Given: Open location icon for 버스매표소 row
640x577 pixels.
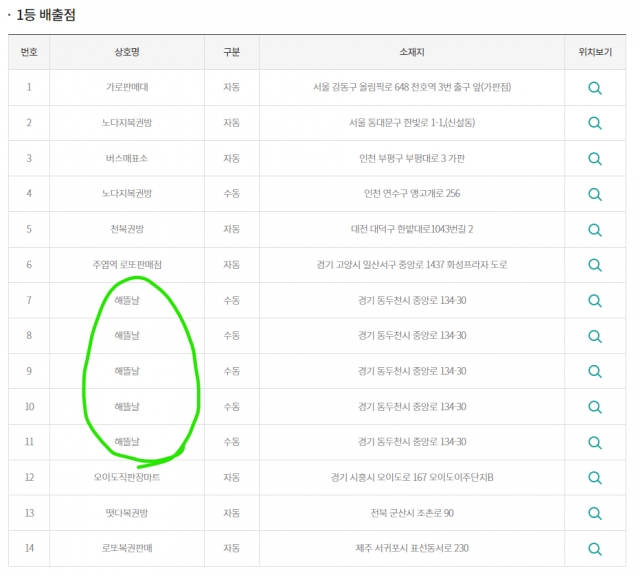Looking at the screenshot, I should click(595, 158).
